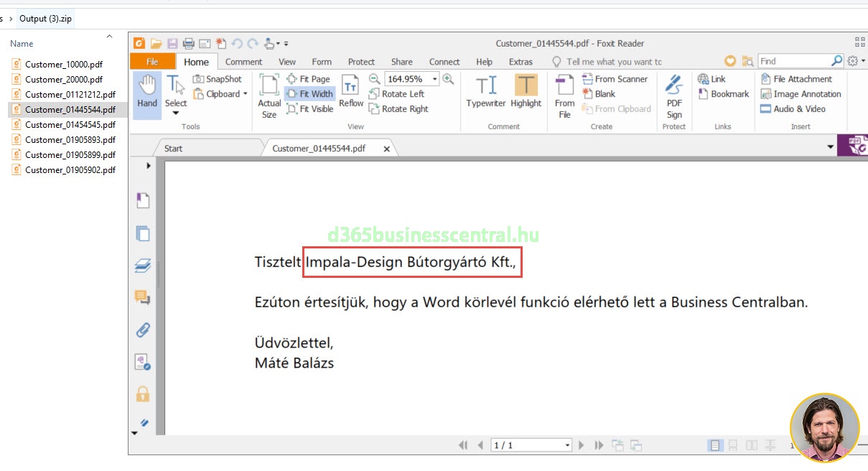The height and width of the screenshot is (471, 868).
Task: Switch to the Protect ribbon tab
Action: tap(361, 62)
